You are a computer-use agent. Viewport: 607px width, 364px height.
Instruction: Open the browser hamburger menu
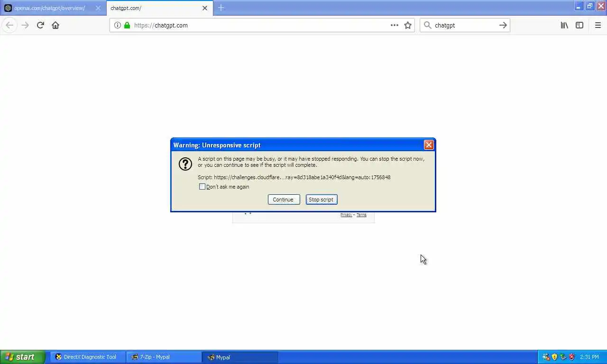click(598, 25)
